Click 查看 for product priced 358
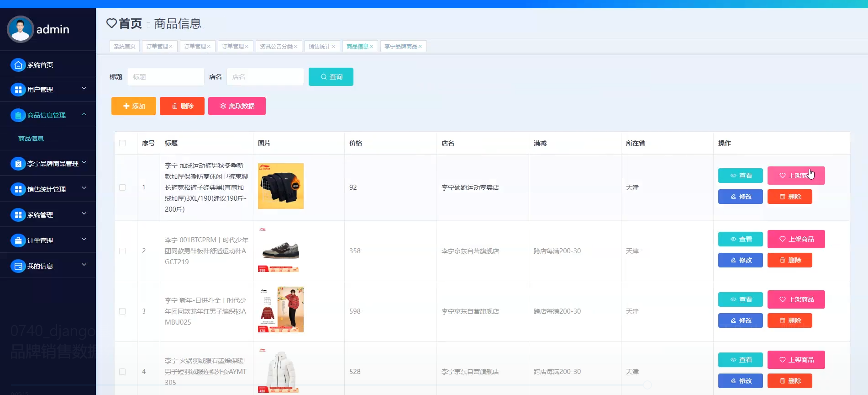This screenshot has width=868, height=395. click(x=741, y=239)
